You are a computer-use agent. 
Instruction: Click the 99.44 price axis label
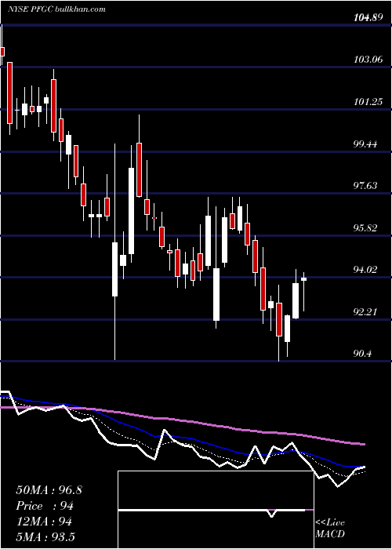tap(366, 144)
